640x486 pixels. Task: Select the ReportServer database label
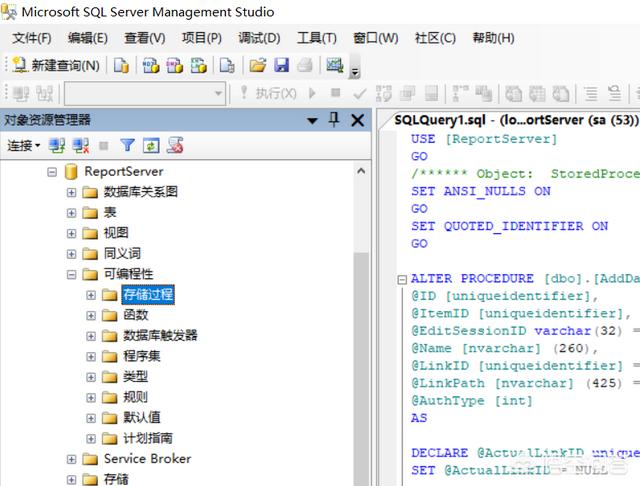click(124, 171)
